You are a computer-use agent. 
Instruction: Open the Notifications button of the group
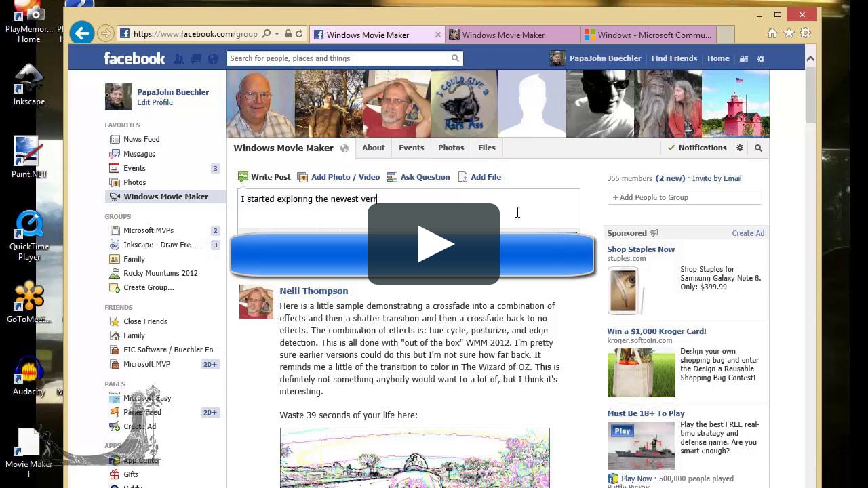click(697, 148)
